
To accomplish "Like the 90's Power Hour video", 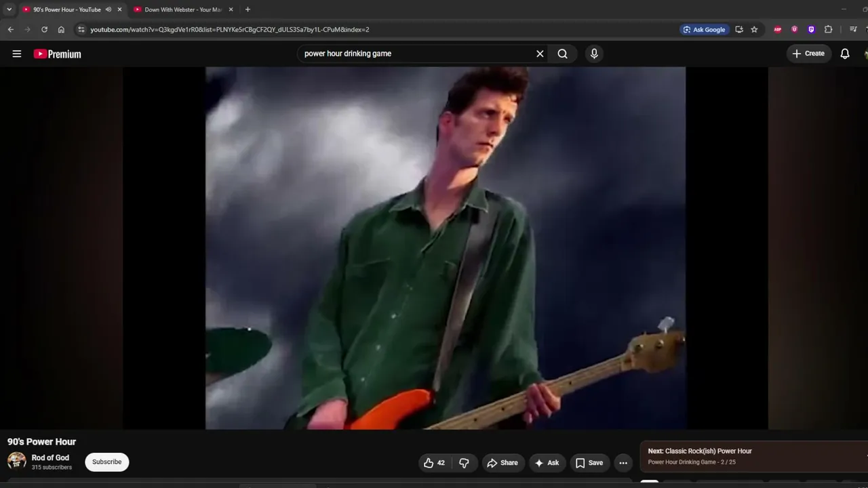I will pyautogui.click(x=434, y=463).
